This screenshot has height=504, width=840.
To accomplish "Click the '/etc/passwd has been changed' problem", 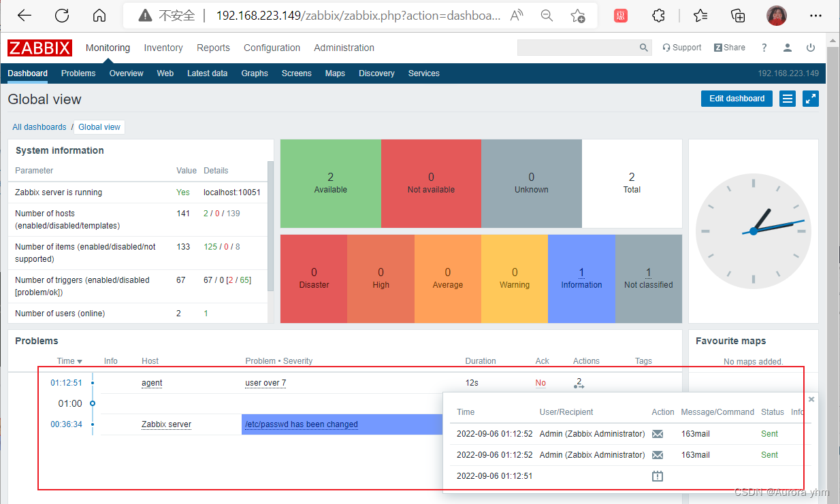I will [301, 424].
